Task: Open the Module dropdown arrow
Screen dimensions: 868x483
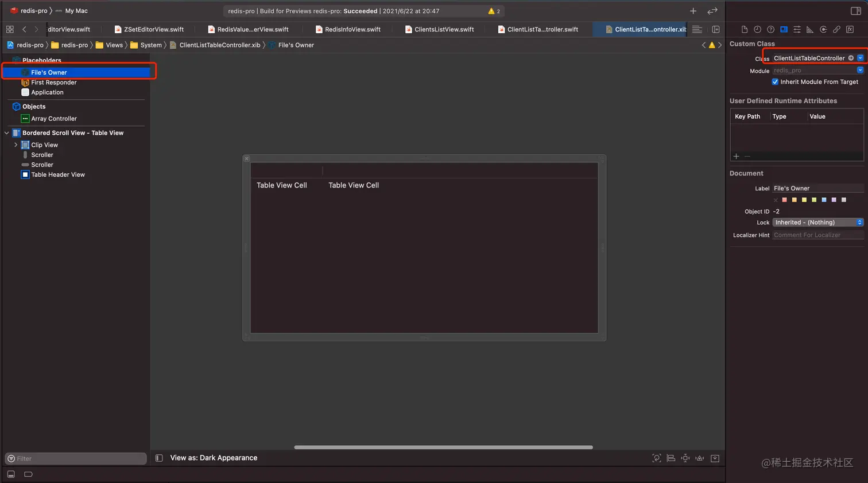Action: (860, 71)
